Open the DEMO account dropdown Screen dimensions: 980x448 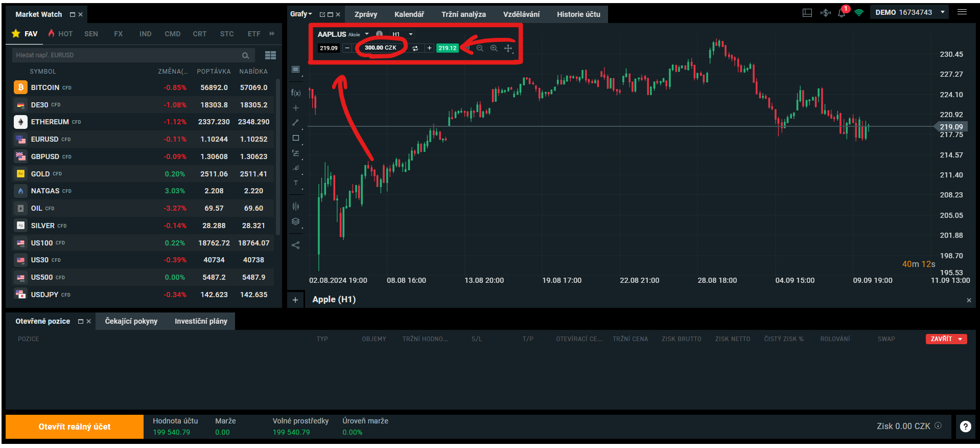pyautogui.click(x=943, y=12)
